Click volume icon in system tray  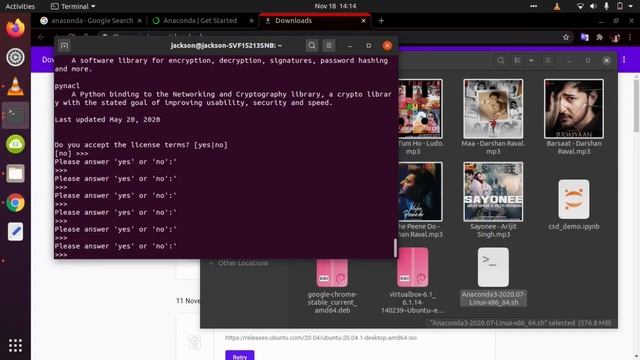593,6
